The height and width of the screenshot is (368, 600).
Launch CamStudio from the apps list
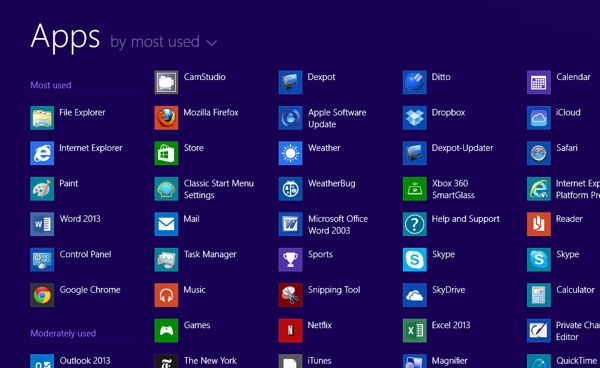[190, 82]
